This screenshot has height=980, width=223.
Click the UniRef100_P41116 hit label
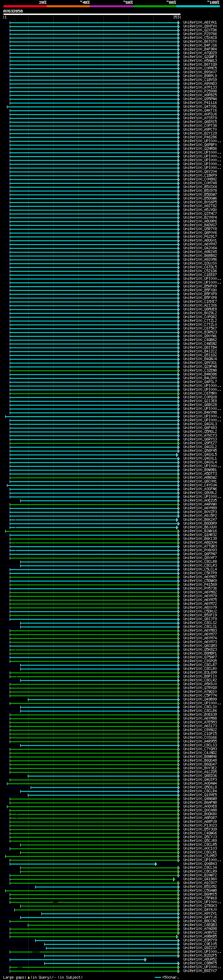click(200, 103)
